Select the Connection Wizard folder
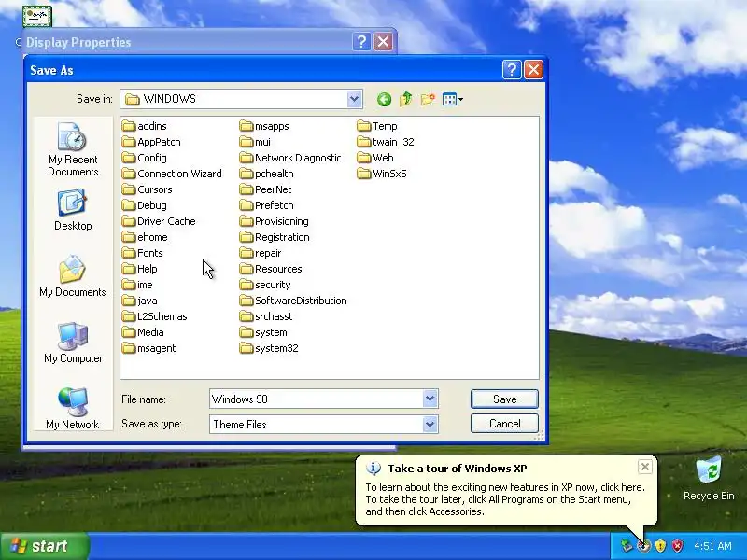Screen dimensions: 747x560 click(x=172, y=174)
